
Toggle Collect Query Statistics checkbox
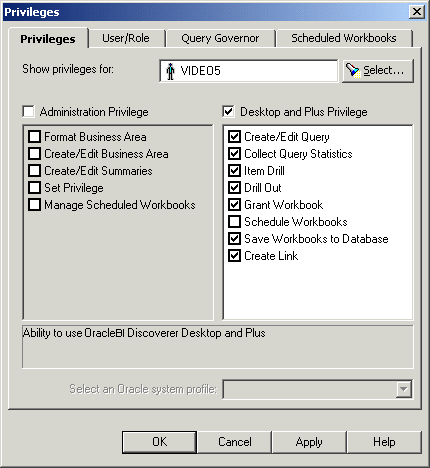click(x=234, y=154)
